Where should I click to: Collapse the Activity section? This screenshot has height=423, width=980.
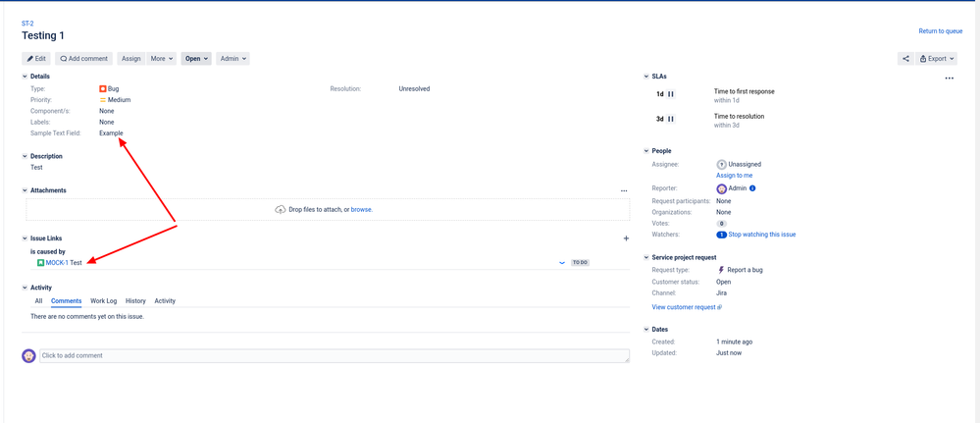[x=25, y=288]
